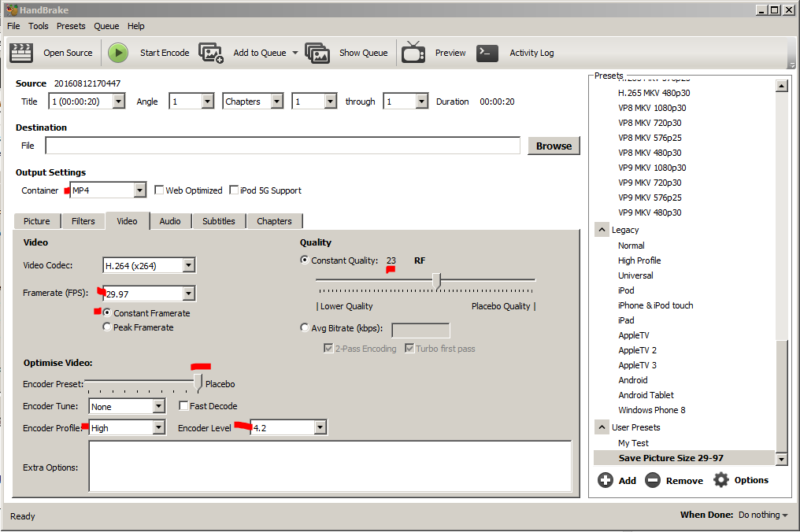
Task: Select the Windows Phone 8 preset
Action: click(x=651, y=409)
